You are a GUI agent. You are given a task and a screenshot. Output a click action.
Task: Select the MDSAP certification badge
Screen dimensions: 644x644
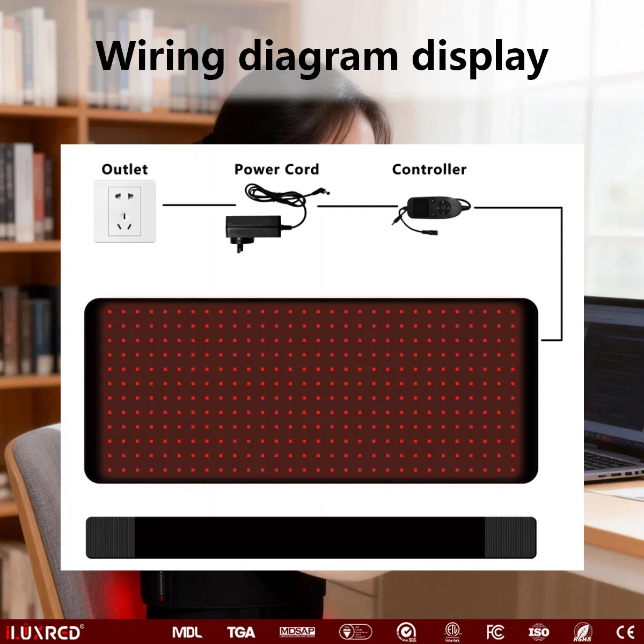click(298, 633)
